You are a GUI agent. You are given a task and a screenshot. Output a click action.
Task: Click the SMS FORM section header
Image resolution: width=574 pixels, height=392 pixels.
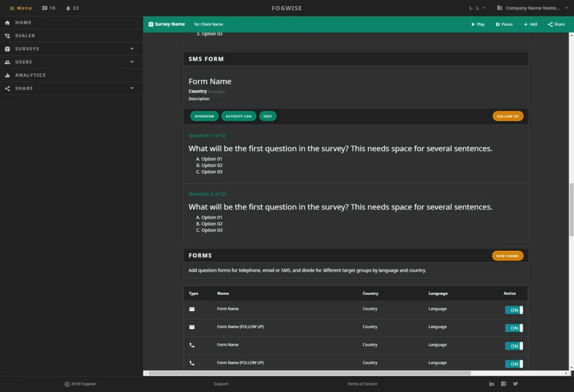206,59
